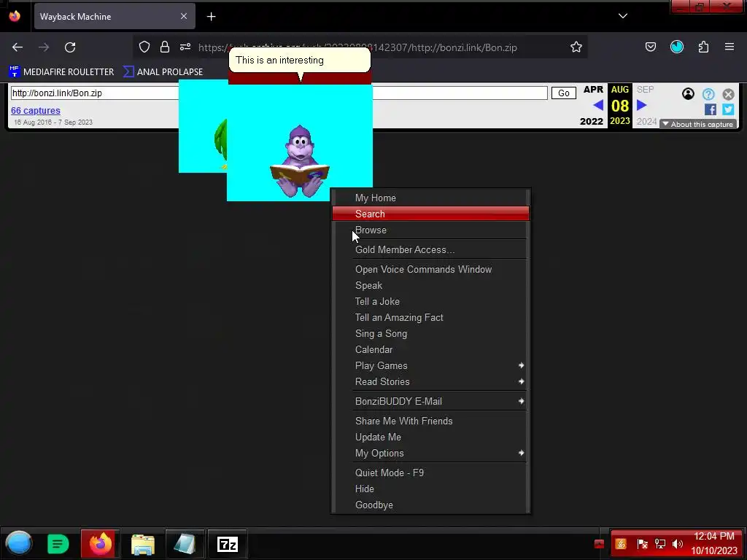The image size is (747, 560).
Task: Choose Search in Bonzi context menu
Action: (x=430, y=214)
